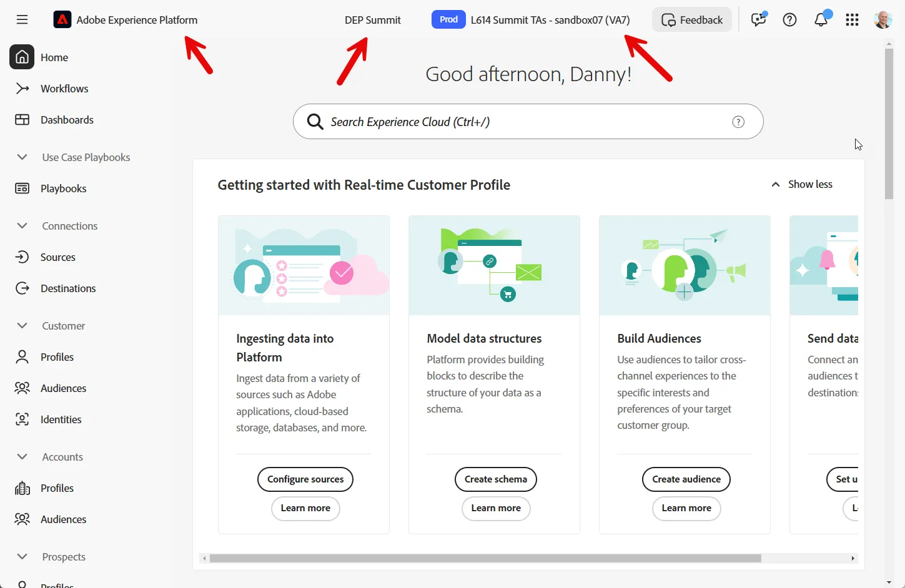
Task: Collapse the Prospects section
Action: click(x=22, y=557)
